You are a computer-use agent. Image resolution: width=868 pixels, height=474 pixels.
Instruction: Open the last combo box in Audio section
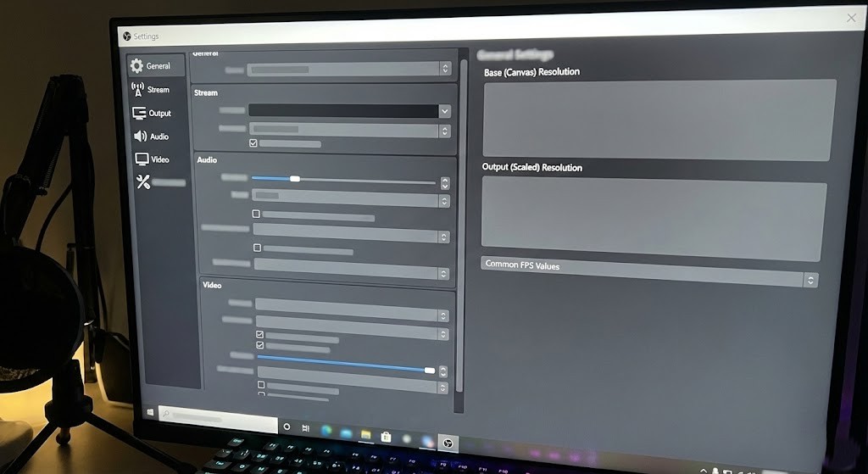352,268
